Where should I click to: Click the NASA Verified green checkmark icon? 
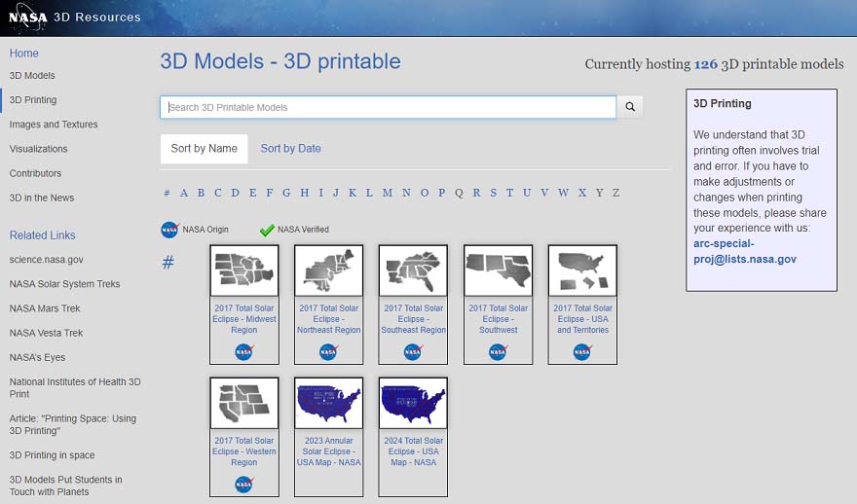click(267, 230)
